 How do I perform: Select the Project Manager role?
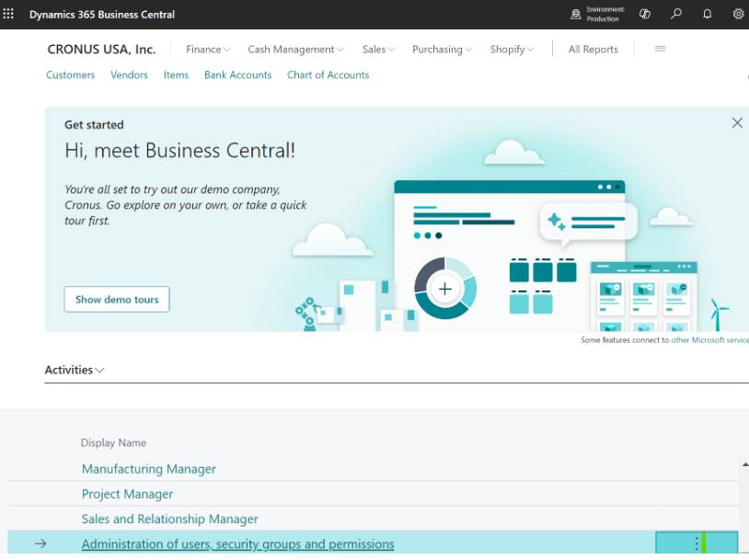(127, 494)
